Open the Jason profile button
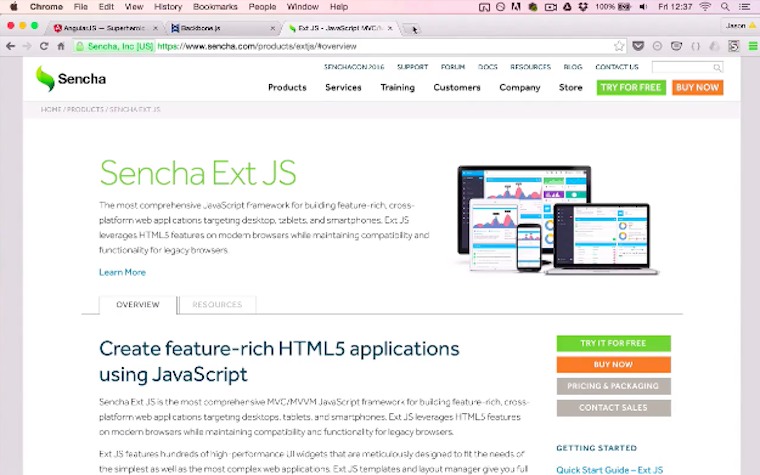The width and height of the screenshot is (760, 475). point(740,26)
